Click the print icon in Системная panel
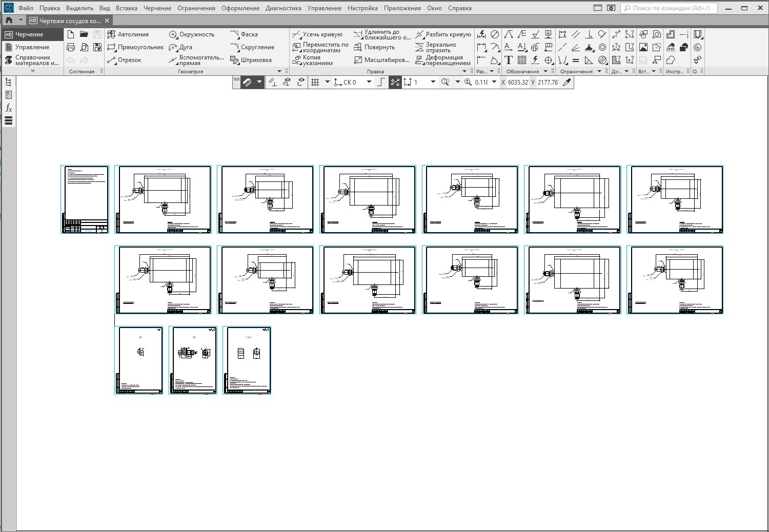769x532 pixels. pyautogui.click(x=71, y=47)
